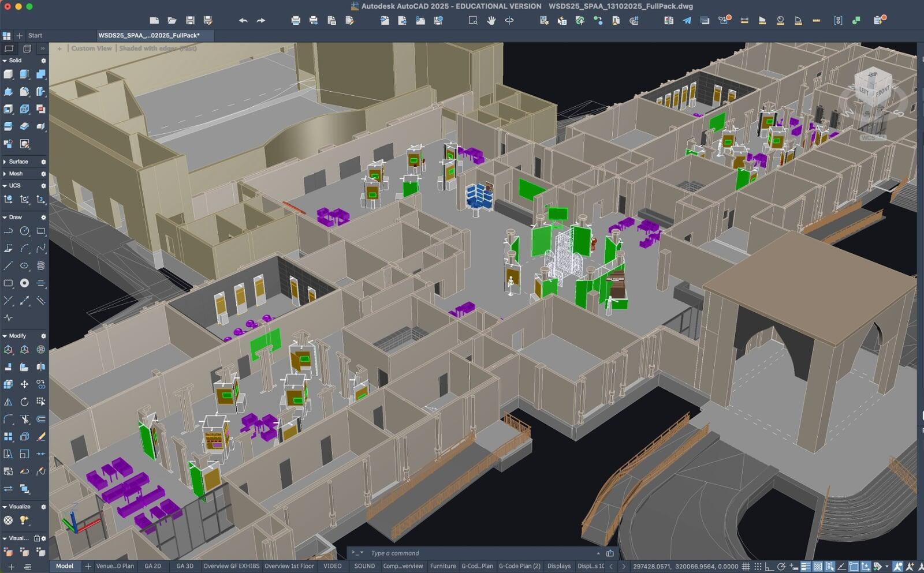
Task: Click the Save icon in top toolbar
Action: (190, 20)
